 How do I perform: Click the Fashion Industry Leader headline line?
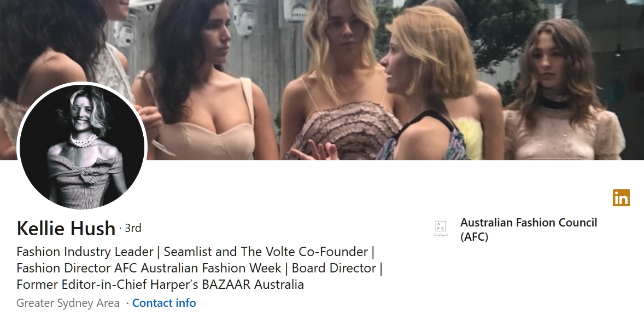pos(196,252)
